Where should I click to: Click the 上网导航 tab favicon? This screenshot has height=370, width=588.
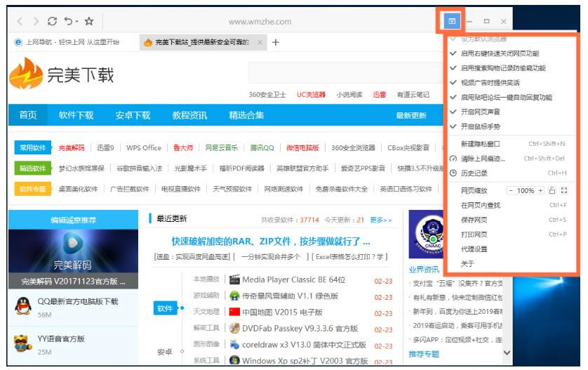click(18, 42)
